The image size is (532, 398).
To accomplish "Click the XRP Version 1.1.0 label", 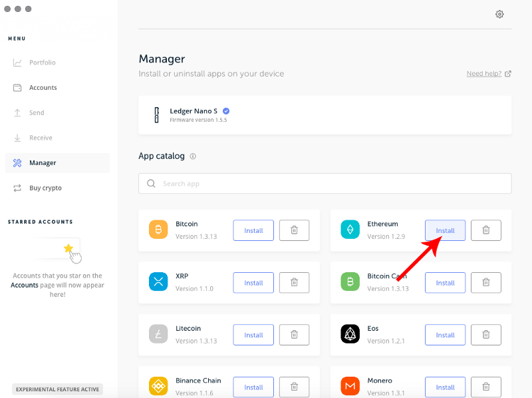I will (x=194, y=289).
